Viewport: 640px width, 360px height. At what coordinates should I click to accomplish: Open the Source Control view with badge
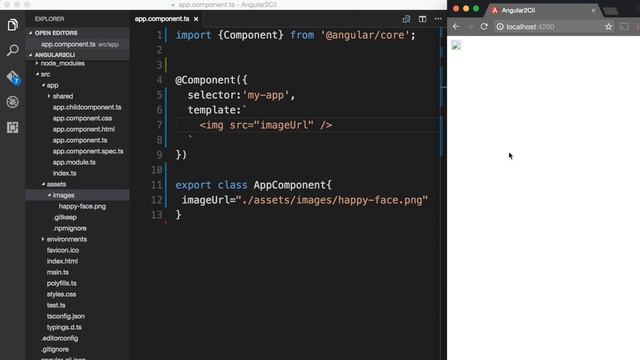click(13, 77)
